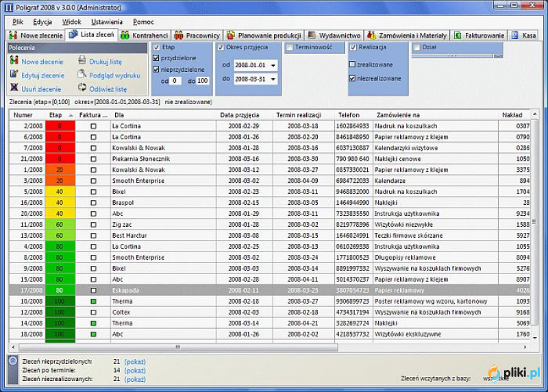Click the Drukuj listę printer icon
The height and width of the screenshot is (392, 548).
(x=82, y=60)
